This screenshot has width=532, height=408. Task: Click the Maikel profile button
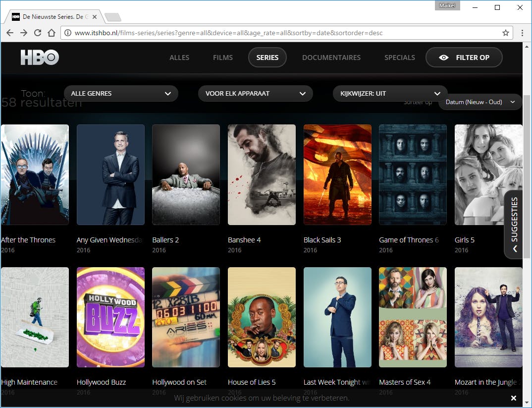tap(447, 5)
